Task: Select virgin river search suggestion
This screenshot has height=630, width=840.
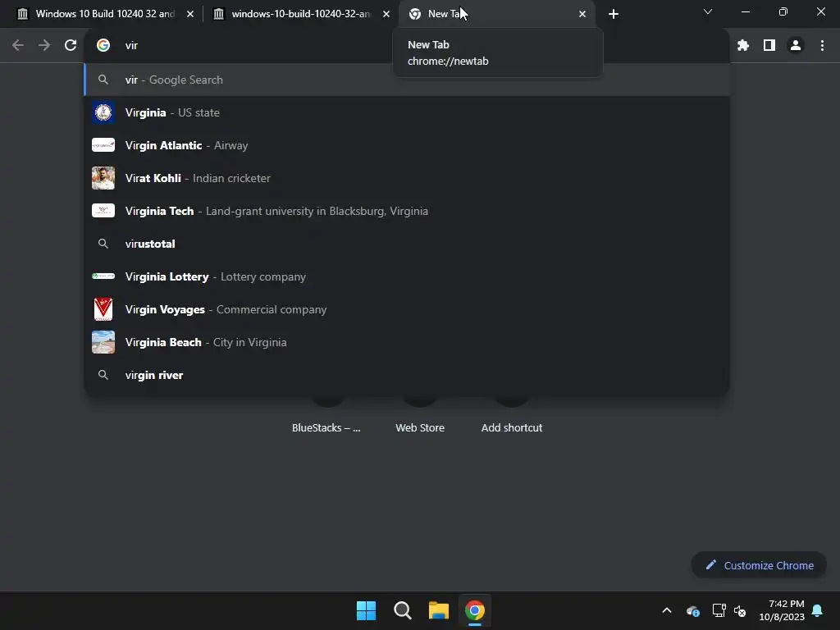Action: coord(407,375)
